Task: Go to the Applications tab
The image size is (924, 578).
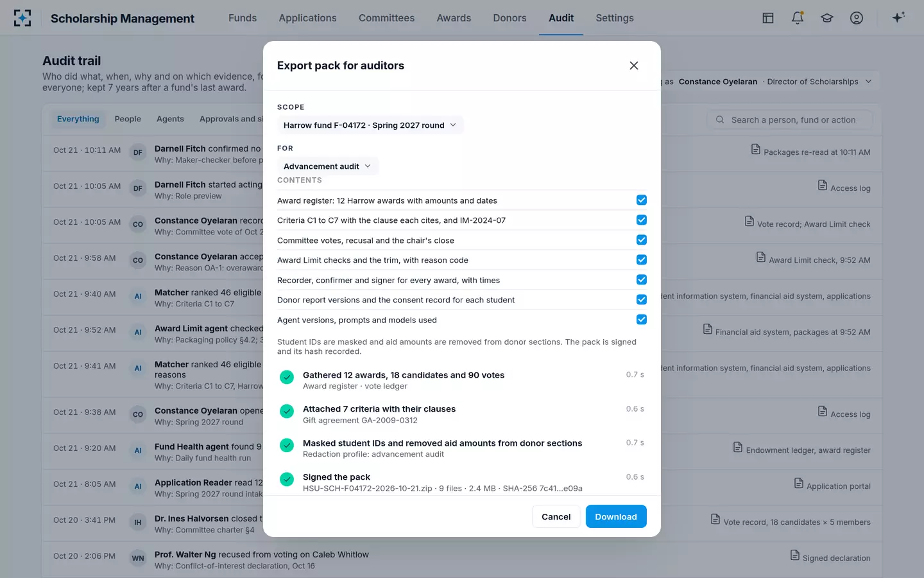Action: point(307,18)
